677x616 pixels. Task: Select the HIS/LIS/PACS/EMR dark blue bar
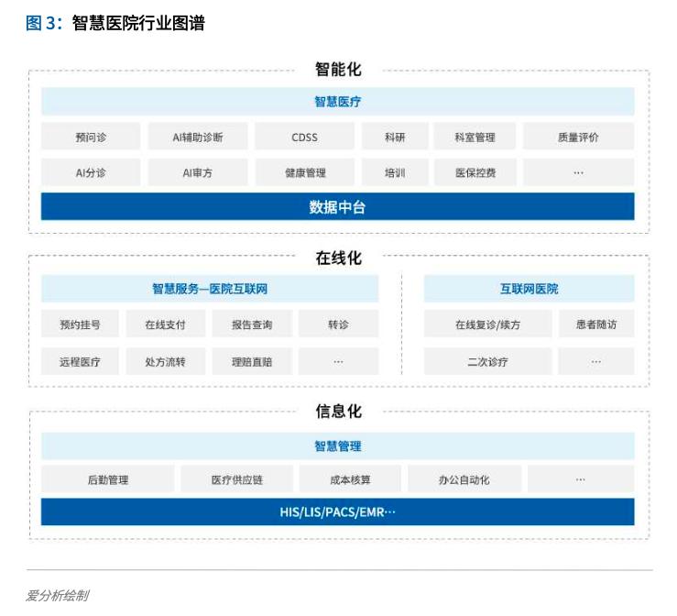338,511
